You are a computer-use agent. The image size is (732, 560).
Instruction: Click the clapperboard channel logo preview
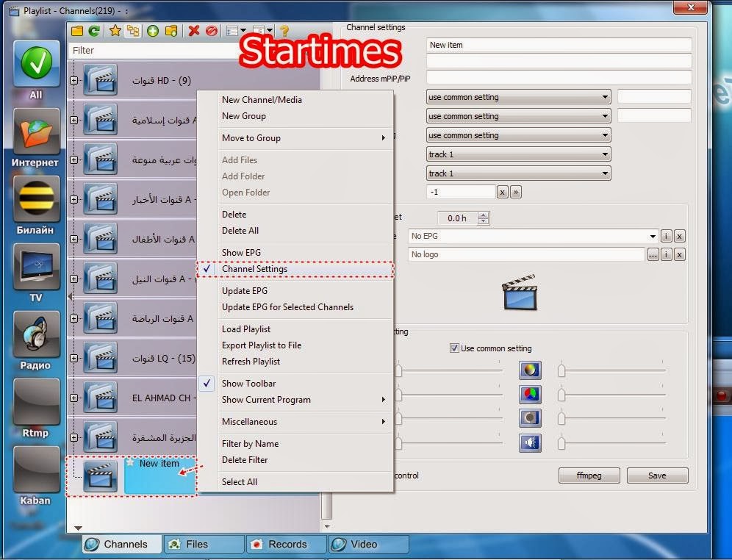pos(520,292)
